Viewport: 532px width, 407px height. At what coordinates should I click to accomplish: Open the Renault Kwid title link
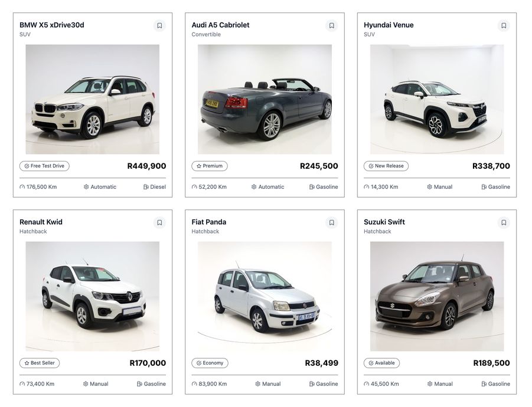tap(41, 222)
